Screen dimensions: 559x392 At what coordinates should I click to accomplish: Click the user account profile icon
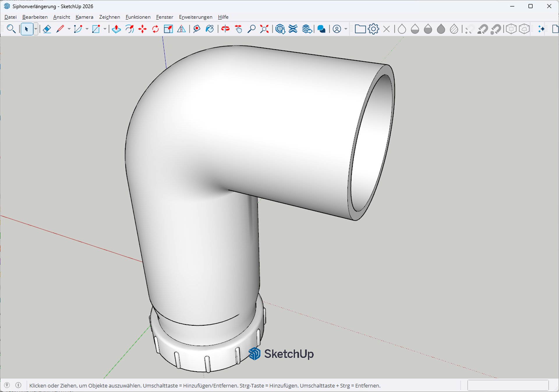[337, 29]
